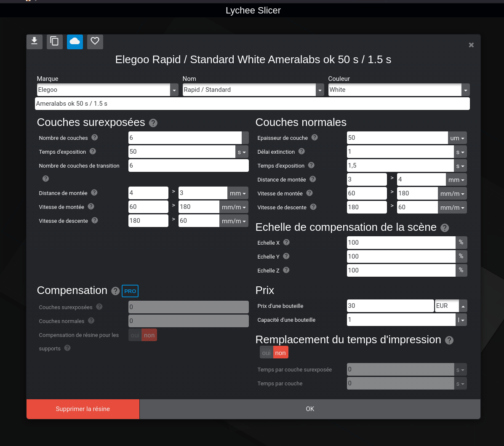Click help icon for Echelle X

286,242
